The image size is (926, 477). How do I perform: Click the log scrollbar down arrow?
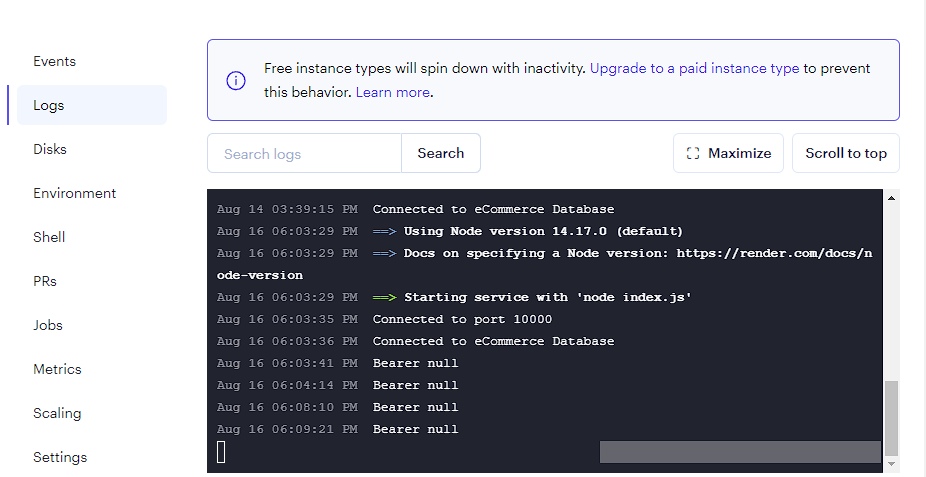point(891,464)
